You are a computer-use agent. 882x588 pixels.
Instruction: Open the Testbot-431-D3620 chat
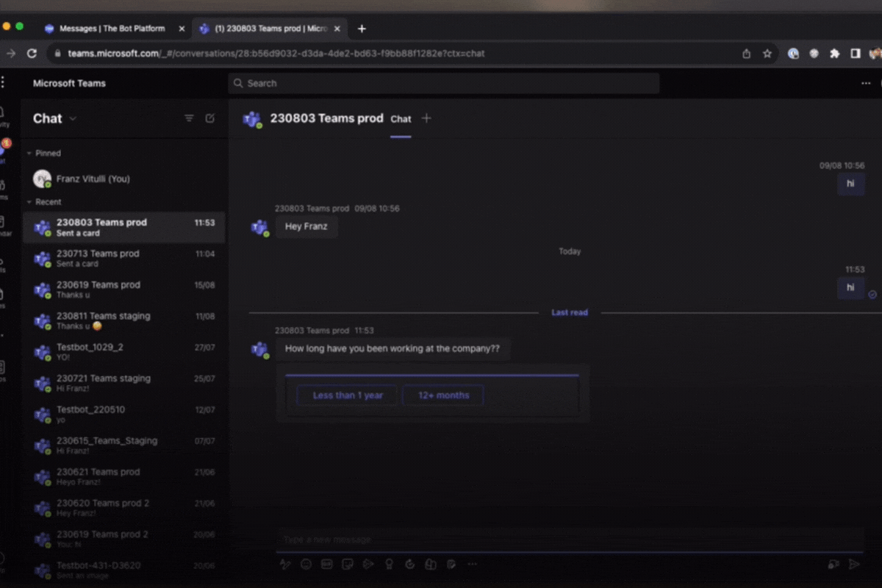pyautogui.click(x=123, y=570)
